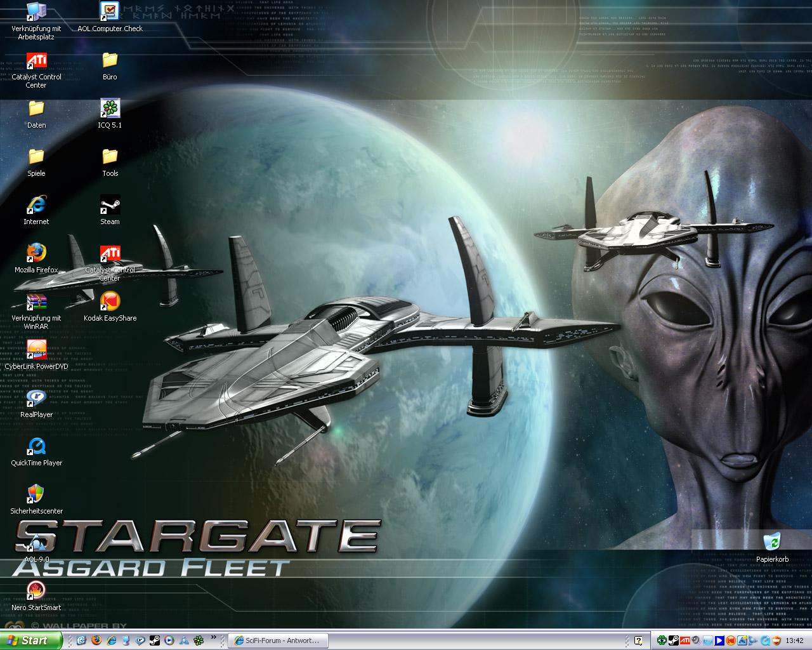812x650 pixels.
Task: Open the Steam desktop shortcut
Action: (x=110, y=206)
